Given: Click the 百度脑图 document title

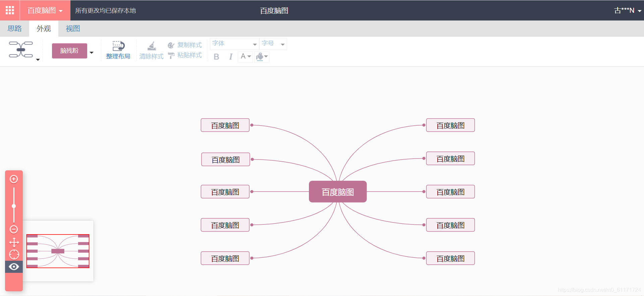Looking at the screenshot, I should [x=274, y=11].
